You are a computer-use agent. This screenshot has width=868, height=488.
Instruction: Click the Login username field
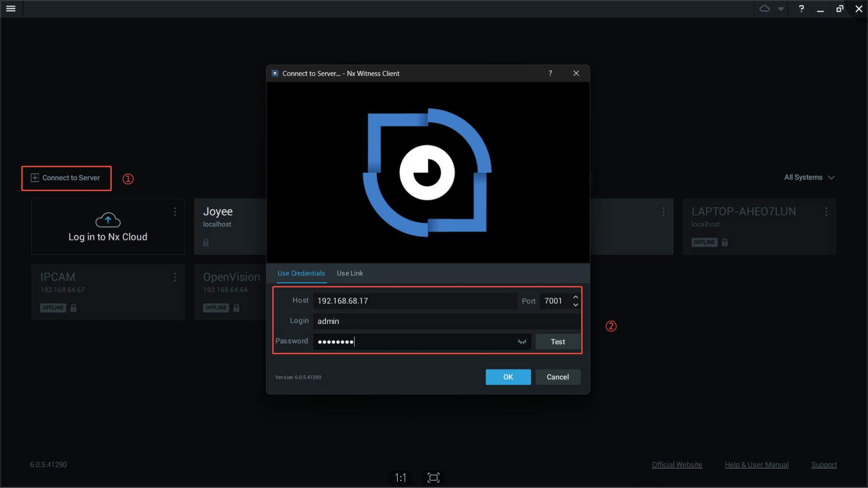446,321
